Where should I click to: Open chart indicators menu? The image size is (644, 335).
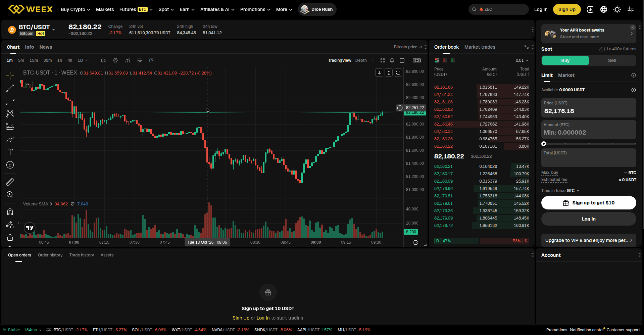click(x=128, y=60)
